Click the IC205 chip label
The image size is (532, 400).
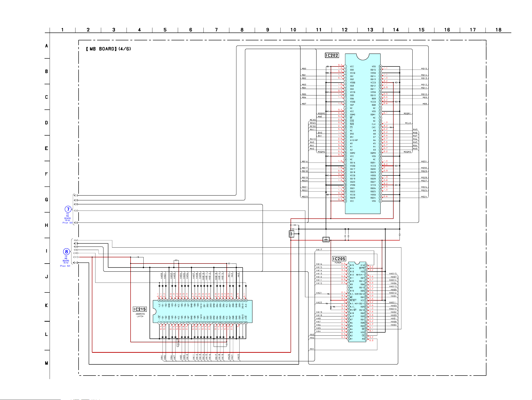339,259
